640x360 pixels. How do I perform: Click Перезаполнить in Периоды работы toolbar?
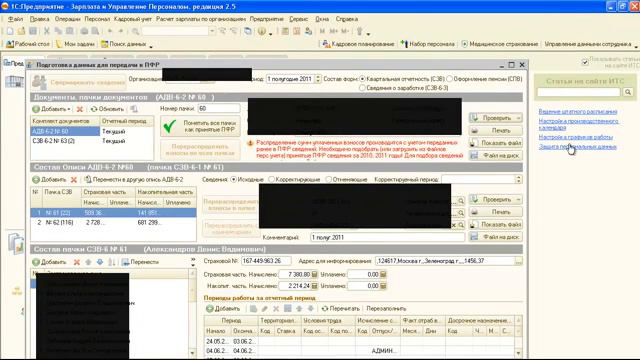coord(386,309)
